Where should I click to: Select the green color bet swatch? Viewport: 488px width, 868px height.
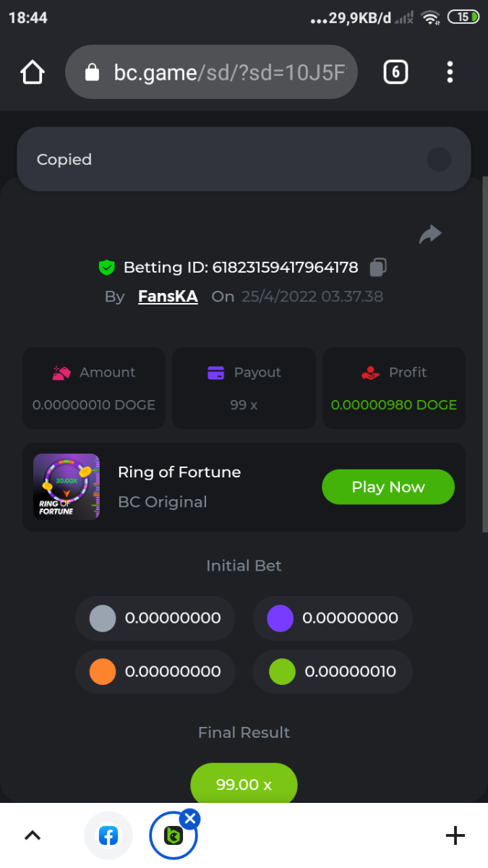pyautogui.click(x=282, y=671)
